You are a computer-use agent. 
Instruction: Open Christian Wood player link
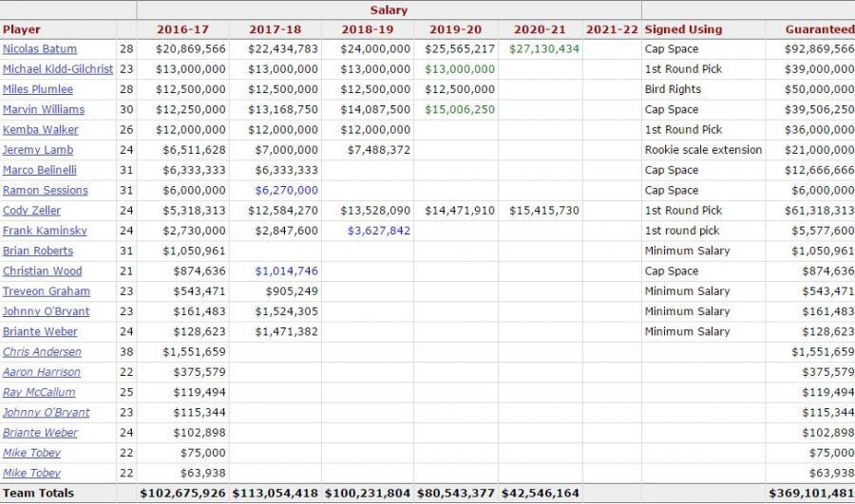click(x=42, y=271)
